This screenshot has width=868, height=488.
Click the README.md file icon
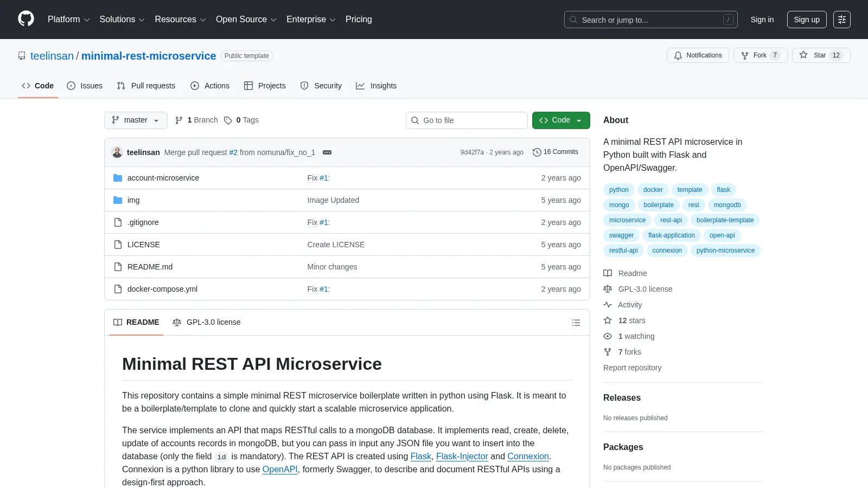[x=118, y=267]
